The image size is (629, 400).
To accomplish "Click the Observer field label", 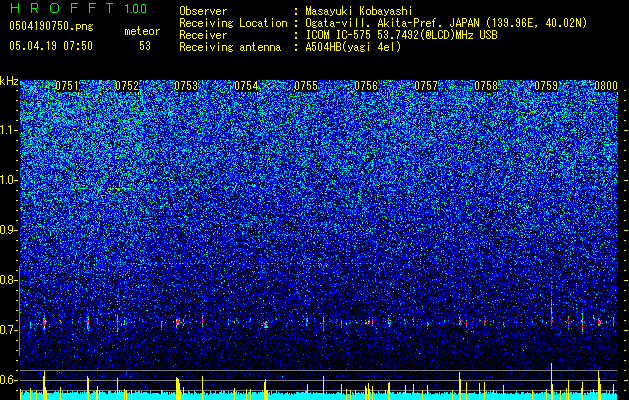I will click(x=203, y=11).
